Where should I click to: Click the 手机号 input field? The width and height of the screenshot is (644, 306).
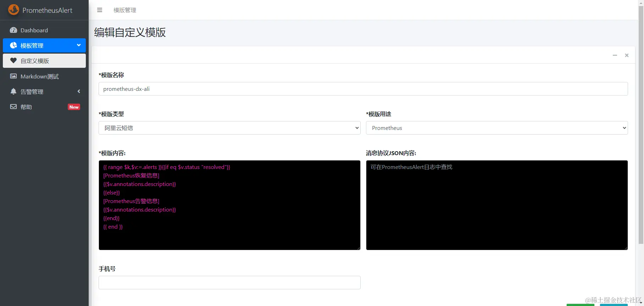point(229,283)
